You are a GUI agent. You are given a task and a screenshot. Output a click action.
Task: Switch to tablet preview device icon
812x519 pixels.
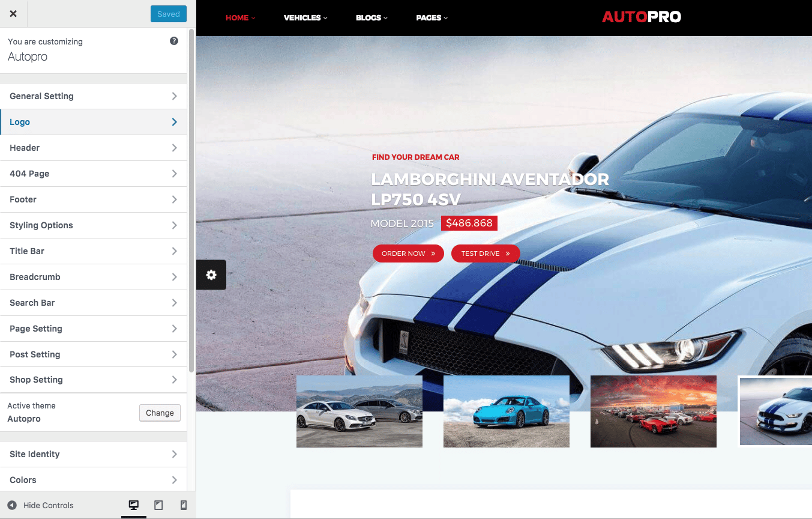pos(158,505)
